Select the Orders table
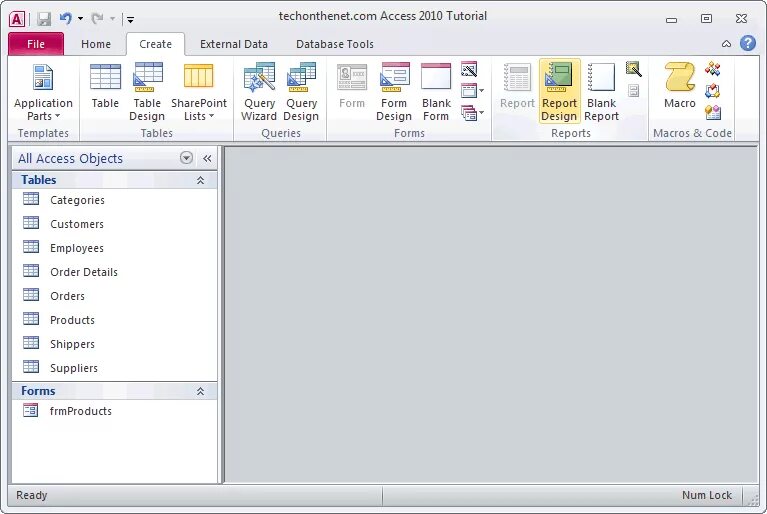Viewport: 767px width, 514px height. (114, 296)
